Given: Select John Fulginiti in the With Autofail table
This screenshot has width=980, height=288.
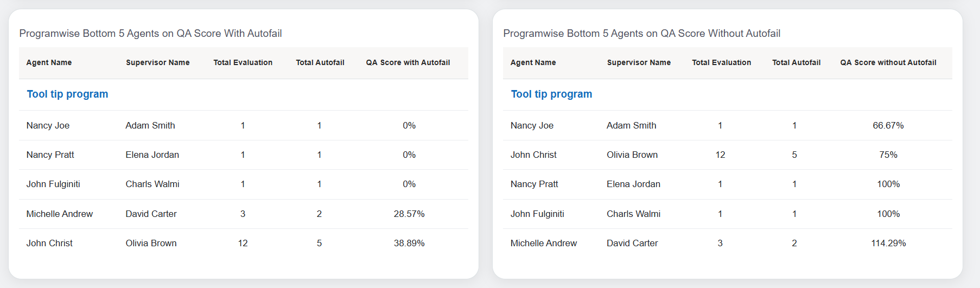Looking at the screenshot, I should point(53,184).
